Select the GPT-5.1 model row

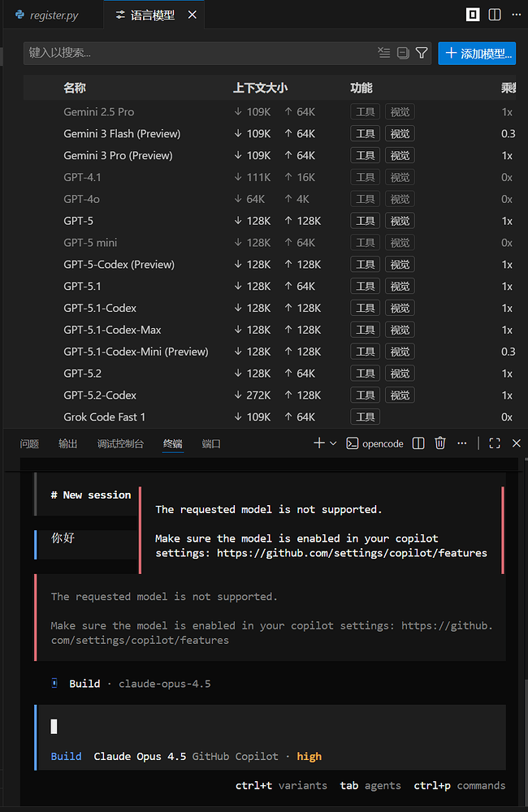tap(270, 286)
